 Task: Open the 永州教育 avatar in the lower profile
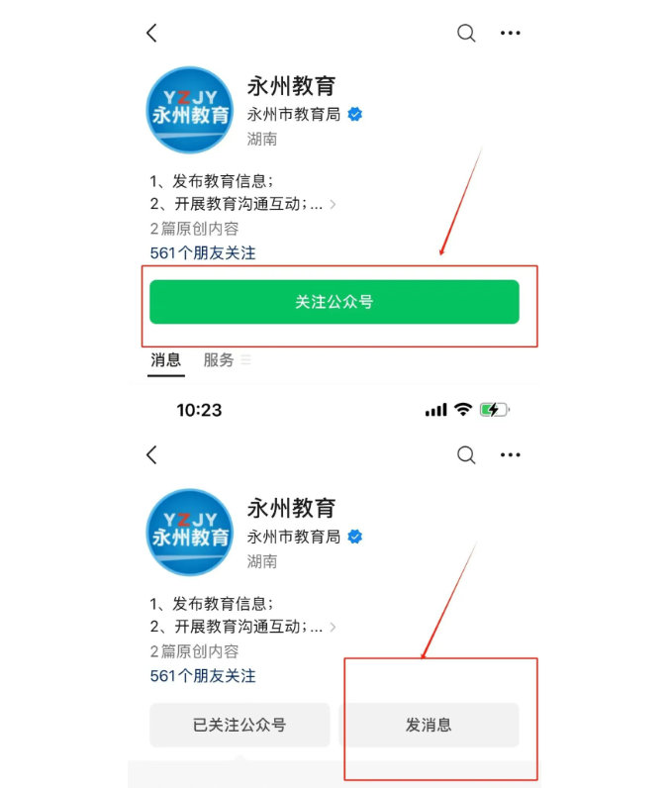pos(190,533)
